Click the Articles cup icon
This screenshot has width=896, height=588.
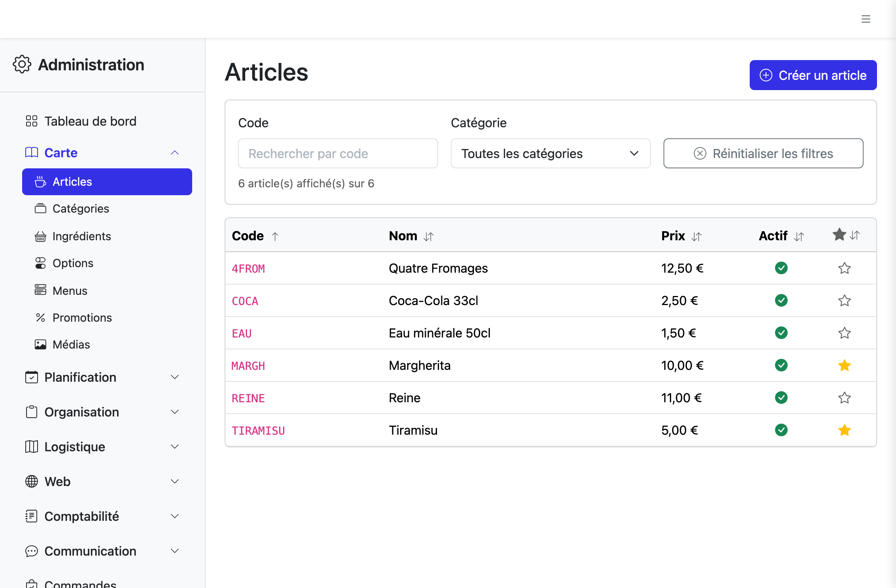(x=40, y=182)
